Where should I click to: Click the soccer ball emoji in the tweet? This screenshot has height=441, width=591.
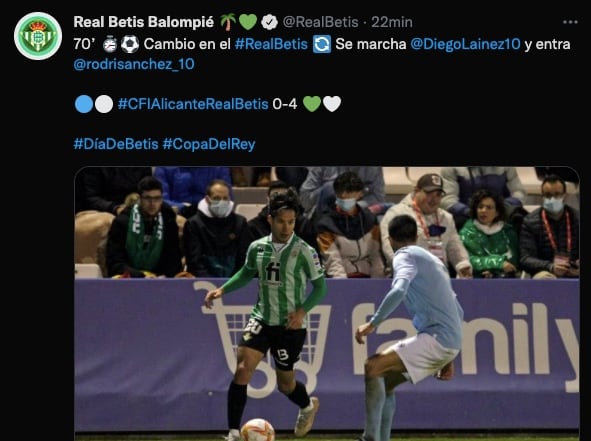(130, 44)
